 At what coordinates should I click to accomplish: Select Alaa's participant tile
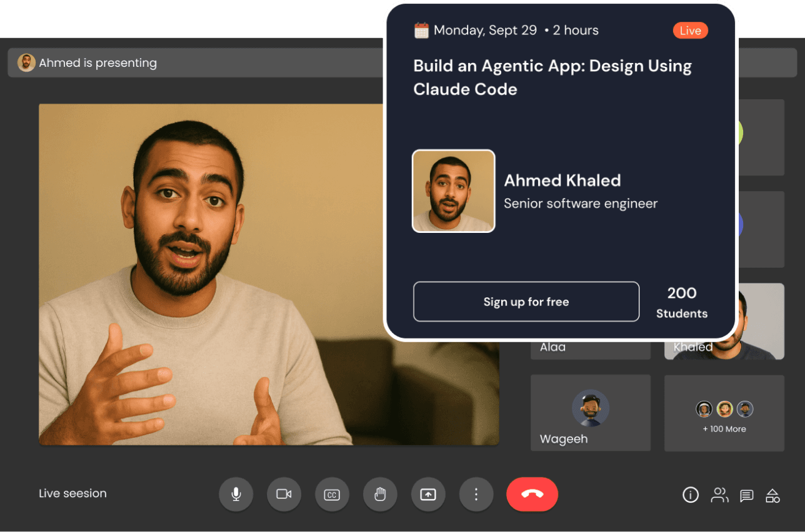click(590, 350)
